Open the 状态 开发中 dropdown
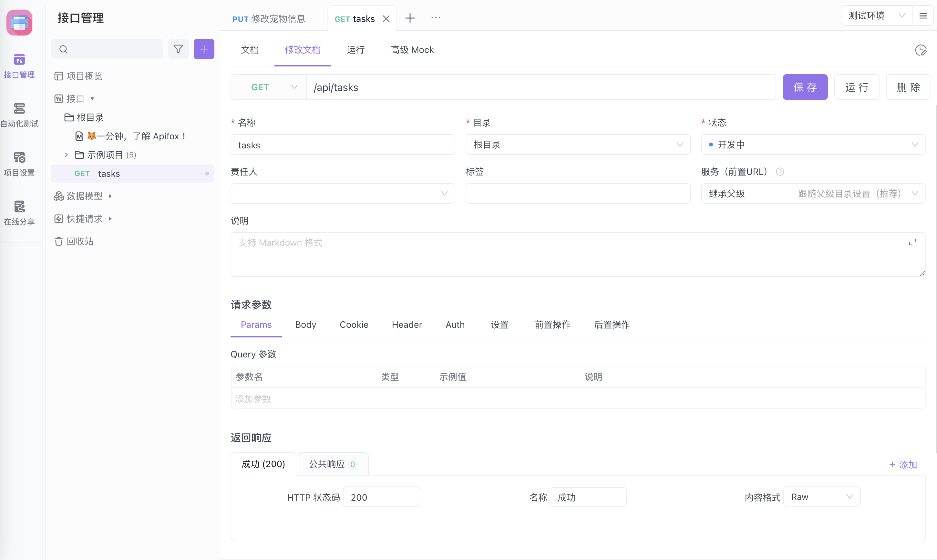The height and width of the screenshot is (560, 937). click(x=813, y=145)
